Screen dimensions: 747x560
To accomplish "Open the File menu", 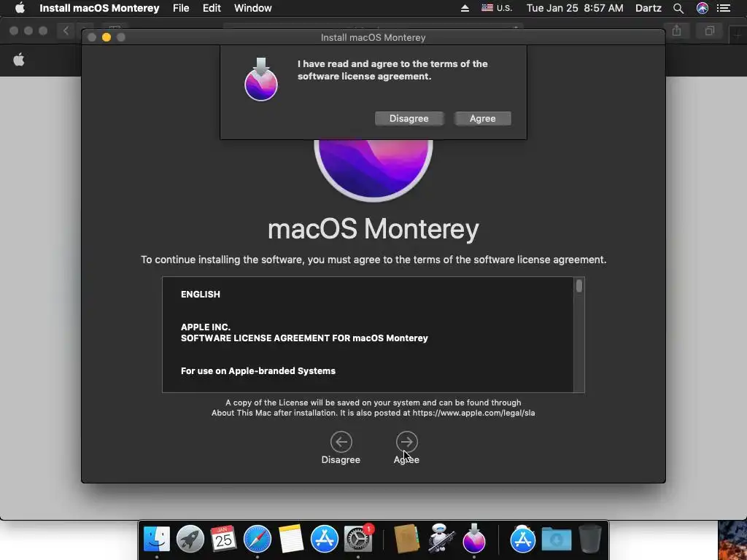I will coord(181,8).
